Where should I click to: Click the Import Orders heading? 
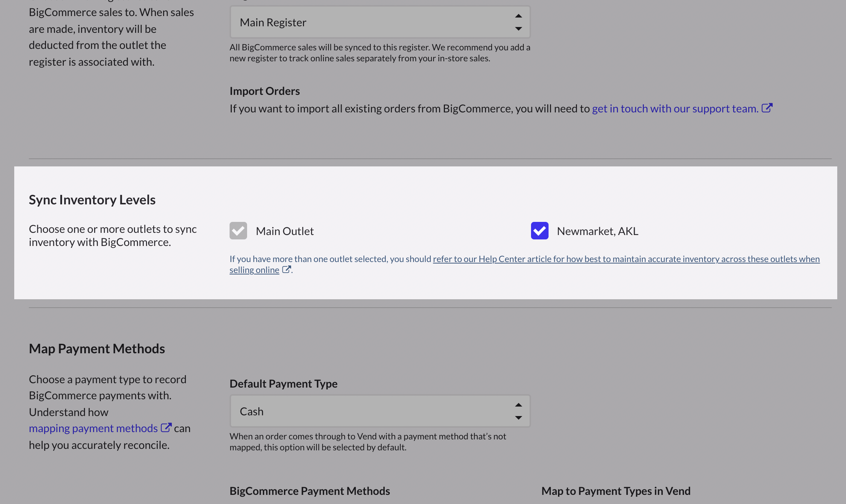pyautogui.click(x=265, y=91)
